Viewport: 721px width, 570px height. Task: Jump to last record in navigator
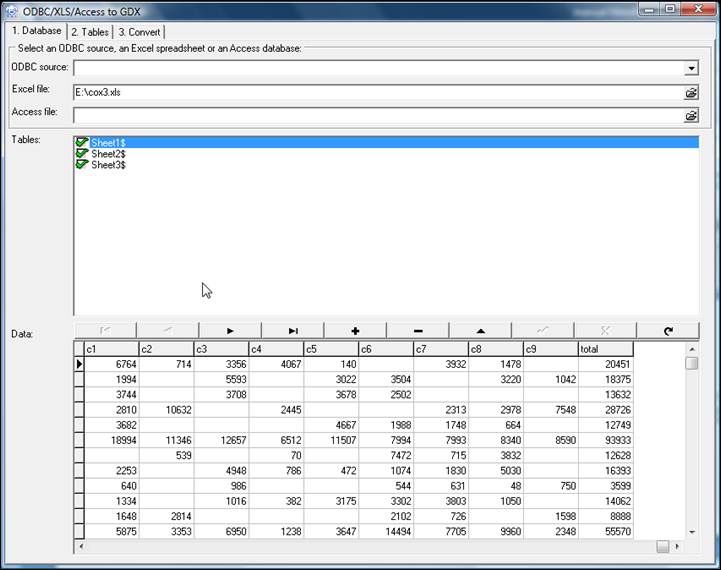293,330
